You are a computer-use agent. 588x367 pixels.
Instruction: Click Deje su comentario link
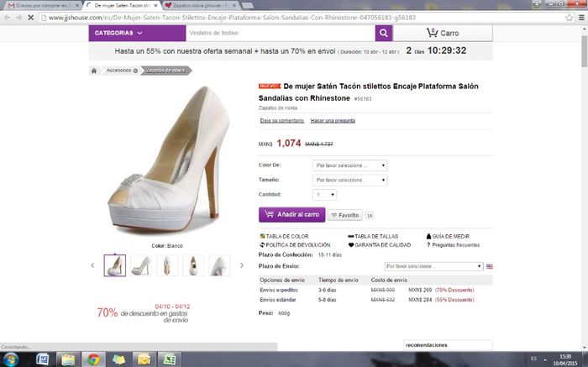pos(282,121)
